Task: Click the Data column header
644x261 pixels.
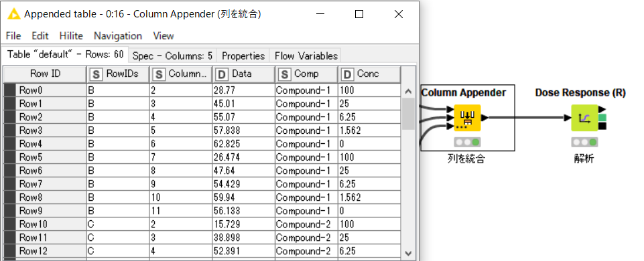Action: [x=243, y=74]
